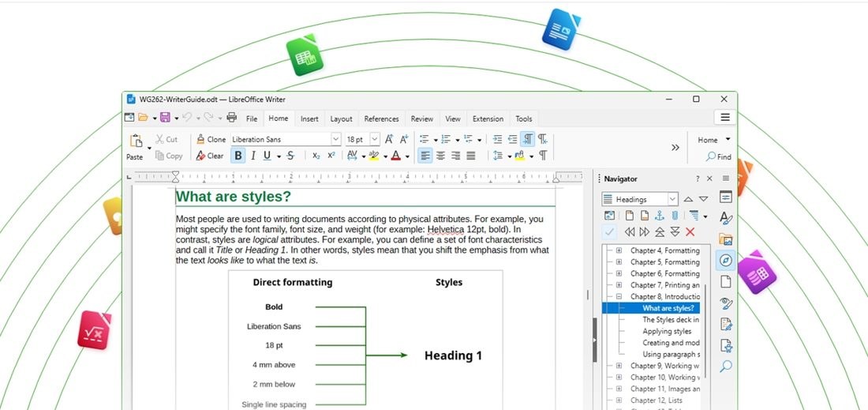868x410 pixels.
Task: Expand Chapter 9, Working in Navigator
Action: (x=619, y=366)
